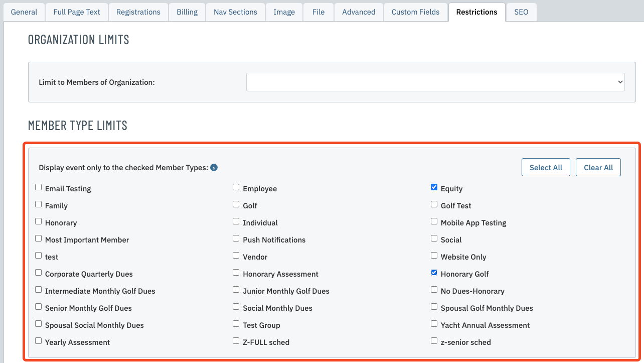Switch to the General tab
Viewport: 644px width, 363px height.
(24, 12)
